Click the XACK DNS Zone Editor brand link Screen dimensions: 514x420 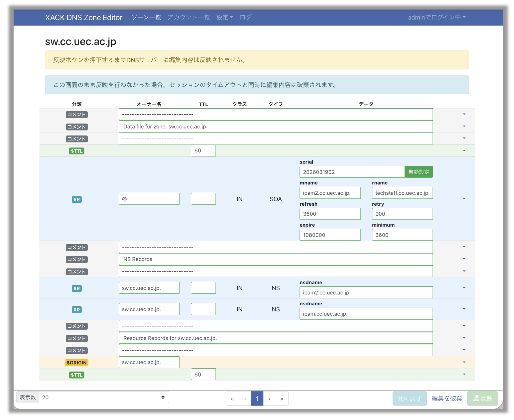[84, 18]
